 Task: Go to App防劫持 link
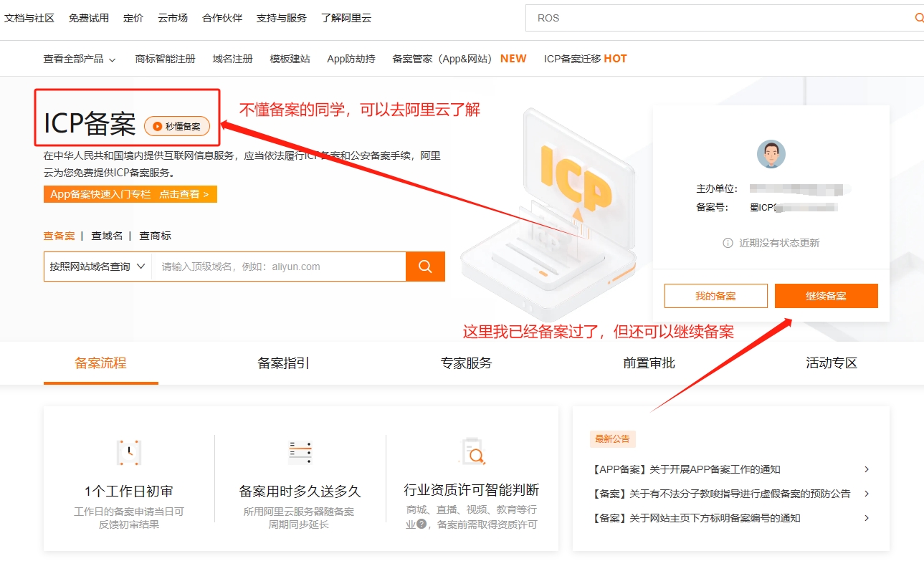point(351,59)
